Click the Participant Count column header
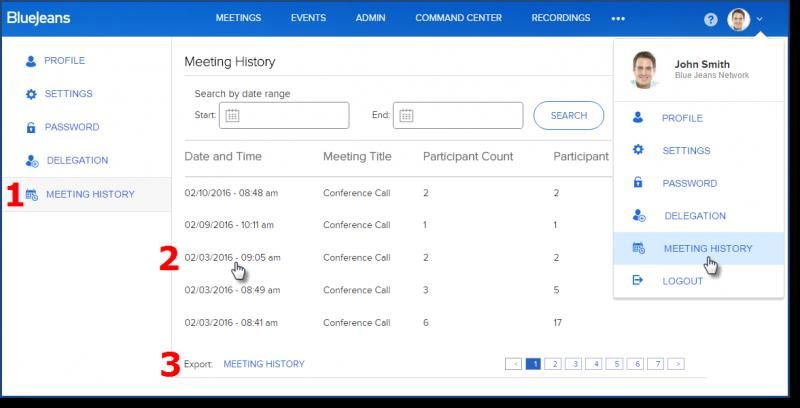800x408 pixels. coord(468,156)
